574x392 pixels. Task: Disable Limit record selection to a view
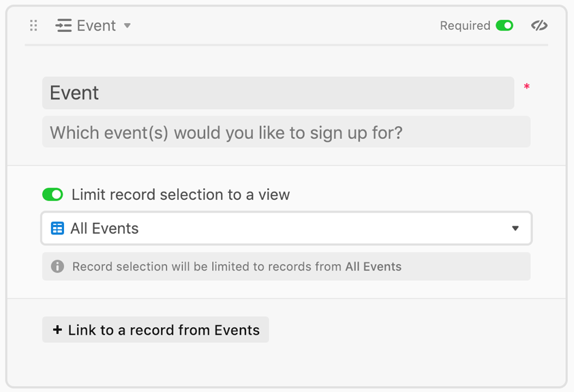[x=52, y=194]
